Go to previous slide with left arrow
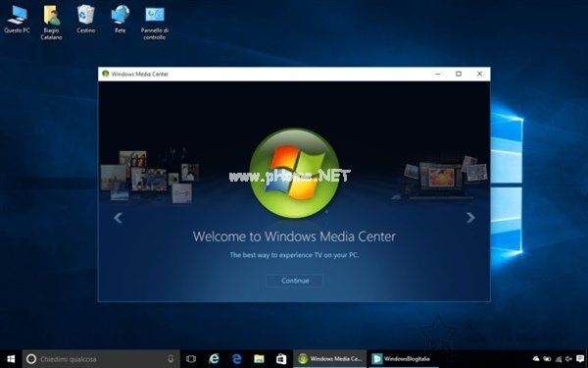 point(118,218)
